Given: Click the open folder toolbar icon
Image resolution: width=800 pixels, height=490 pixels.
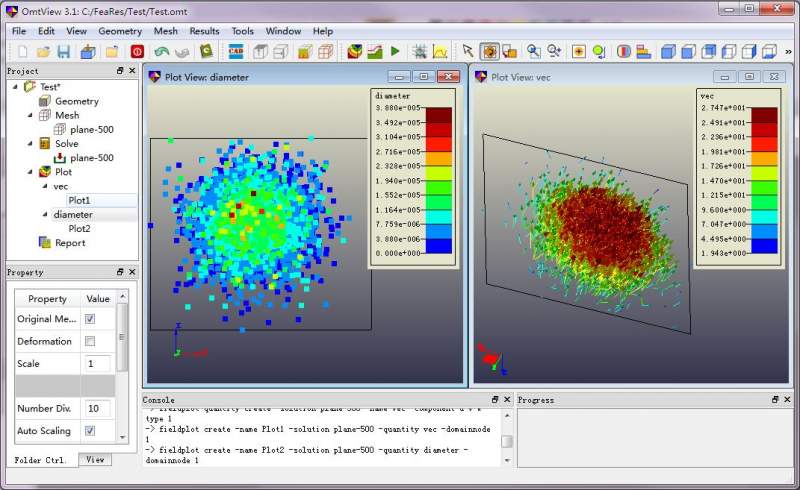Looking at the screenshot, I should [x=43, y=51].
